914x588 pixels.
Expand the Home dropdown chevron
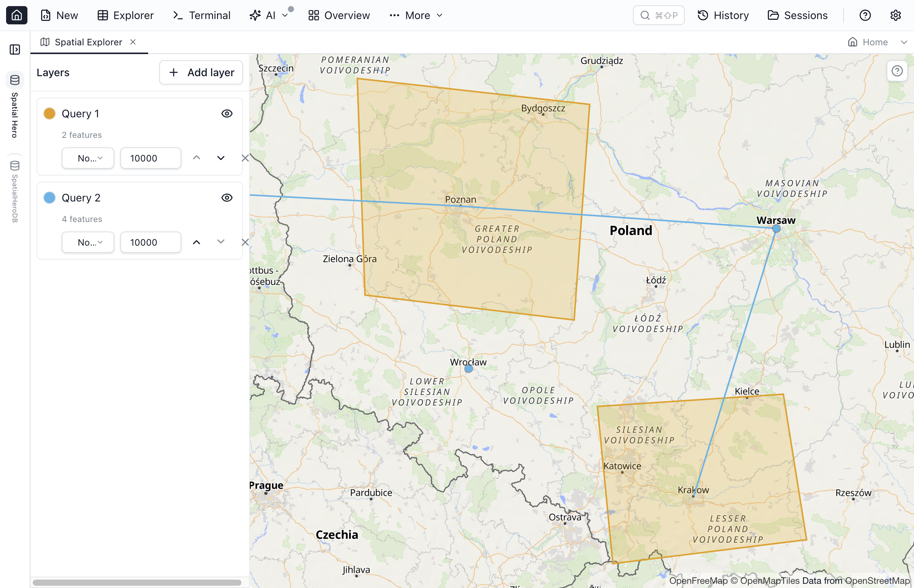tap(904, 42)
